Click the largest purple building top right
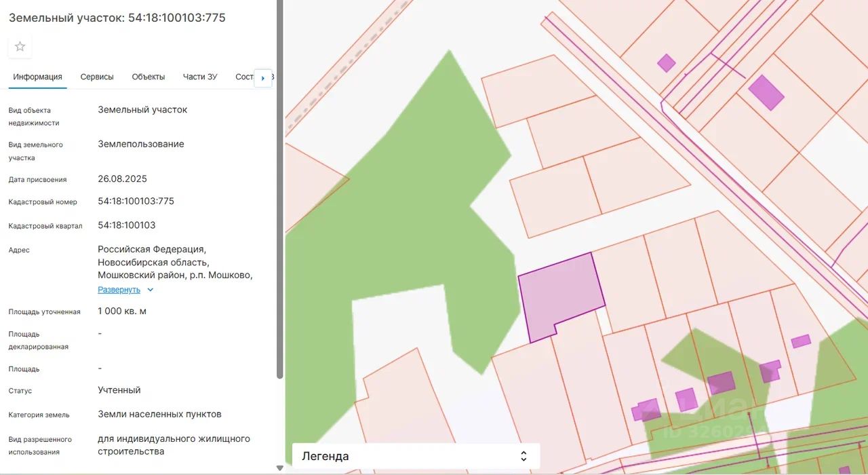Image resolution: width=868 pixels, height=475 pixels. (x=766, y=92)
